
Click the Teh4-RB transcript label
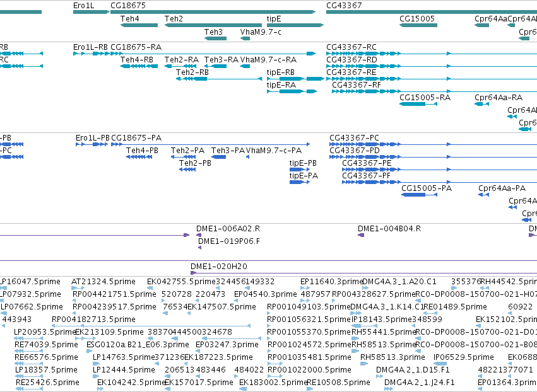pyautogui.click(x=137, y=60)
